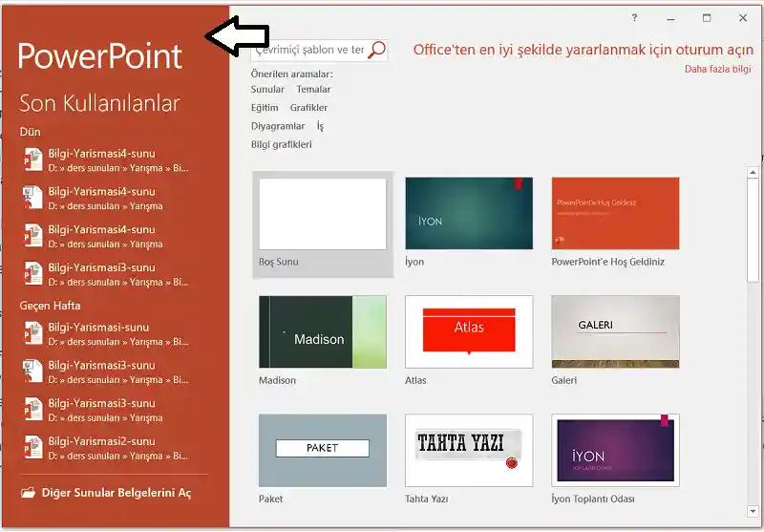
Task: Open the Daha fazla bilgi link
Action: 718,69
